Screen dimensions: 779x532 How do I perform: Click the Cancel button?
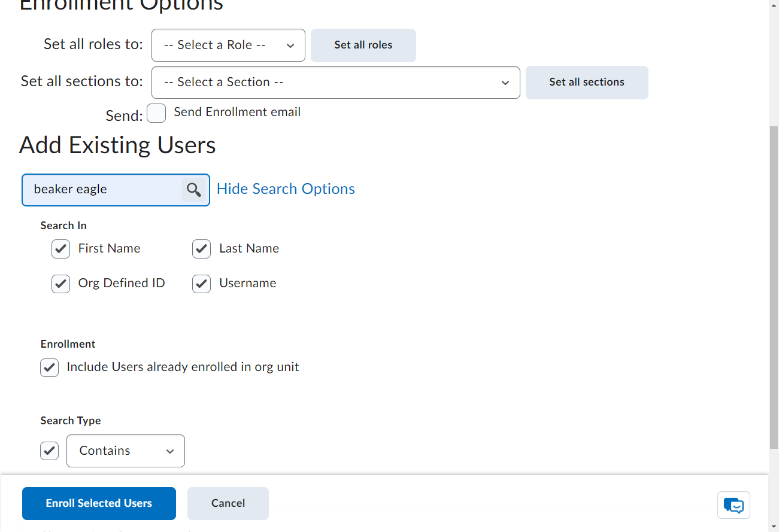(228, 503)
